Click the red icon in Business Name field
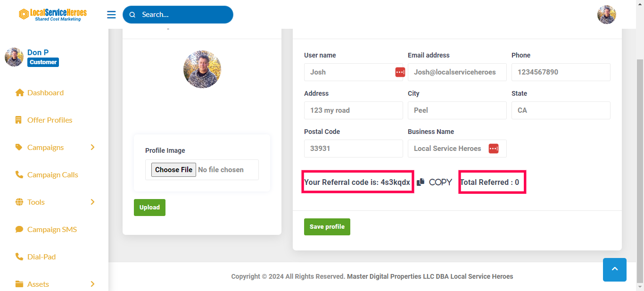The height and width of the screenshot is (291, 644). (x=493, y=149)
